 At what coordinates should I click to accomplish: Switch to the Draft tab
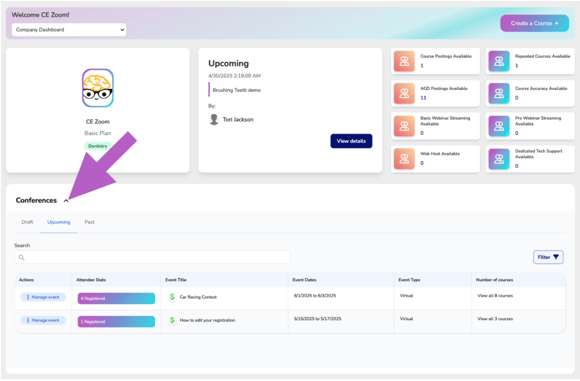(27, 222)
